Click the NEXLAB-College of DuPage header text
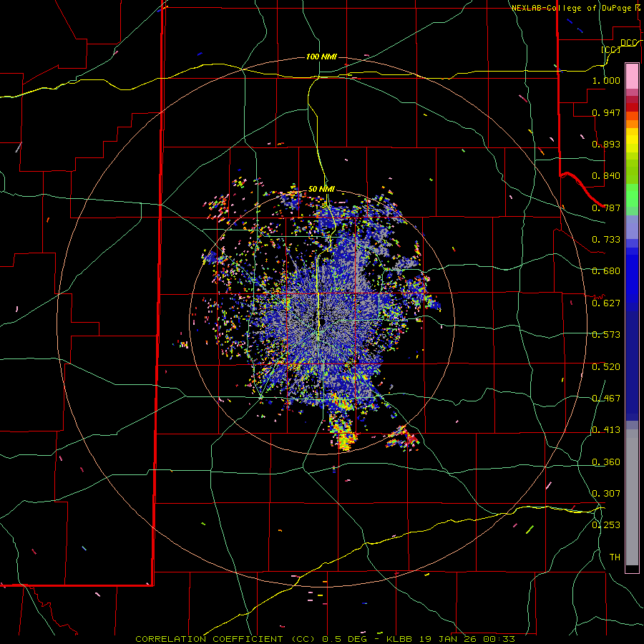Screen dimensions: 644x644 572,8
